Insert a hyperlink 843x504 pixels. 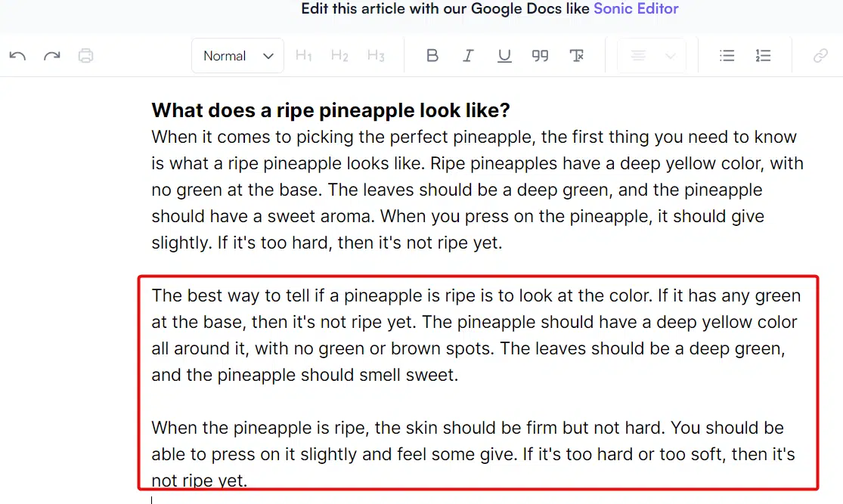[820, 56]
